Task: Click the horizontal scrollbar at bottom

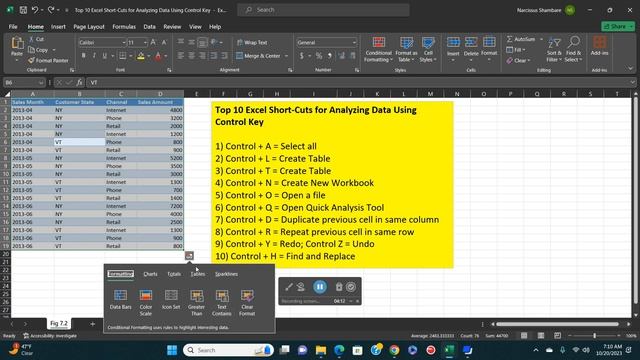Action: 558,324
